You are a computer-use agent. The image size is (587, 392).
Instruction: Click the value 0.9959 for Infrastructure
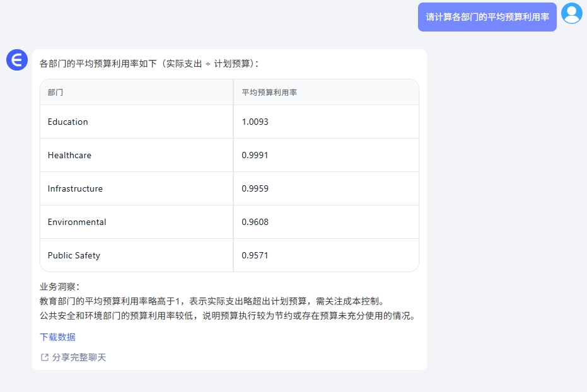[255, 188]
